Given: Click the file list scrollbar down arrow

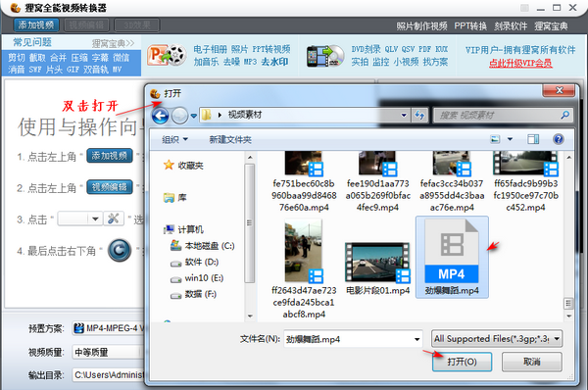Looking at the screenshot, I should (x=568, y=317).
